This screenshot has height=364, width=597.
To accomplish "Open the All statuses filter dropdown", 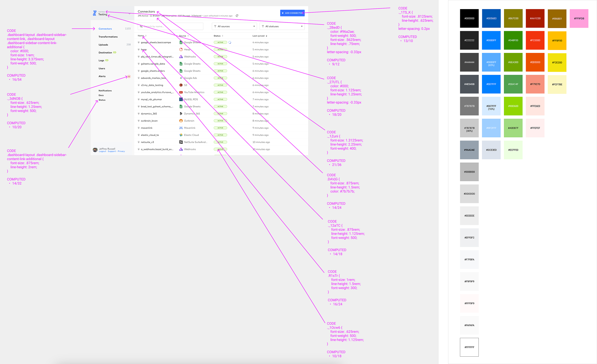I will (x=282, y=26).
